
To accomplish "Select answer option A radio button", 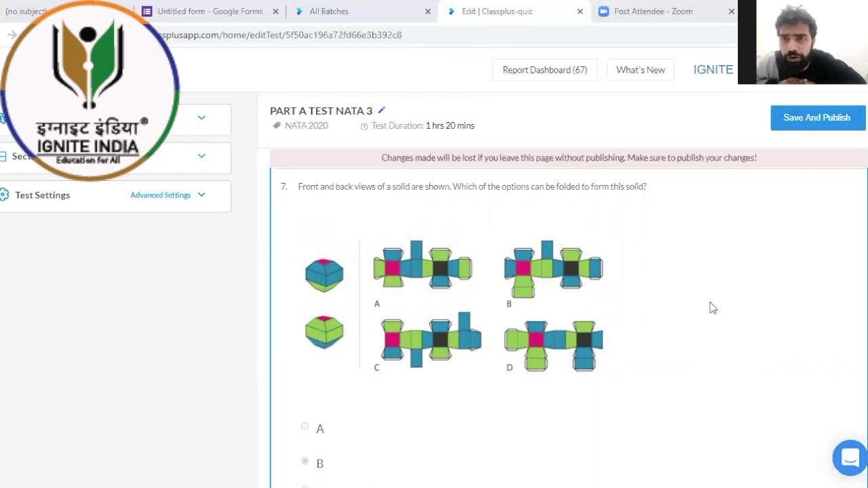I will coord(305,426).
